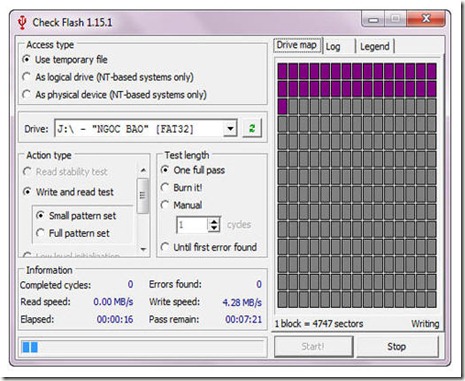The image size is (465, 381).
Task: Open the Drive dropdown arrow
Action: [x=230, y=128]
